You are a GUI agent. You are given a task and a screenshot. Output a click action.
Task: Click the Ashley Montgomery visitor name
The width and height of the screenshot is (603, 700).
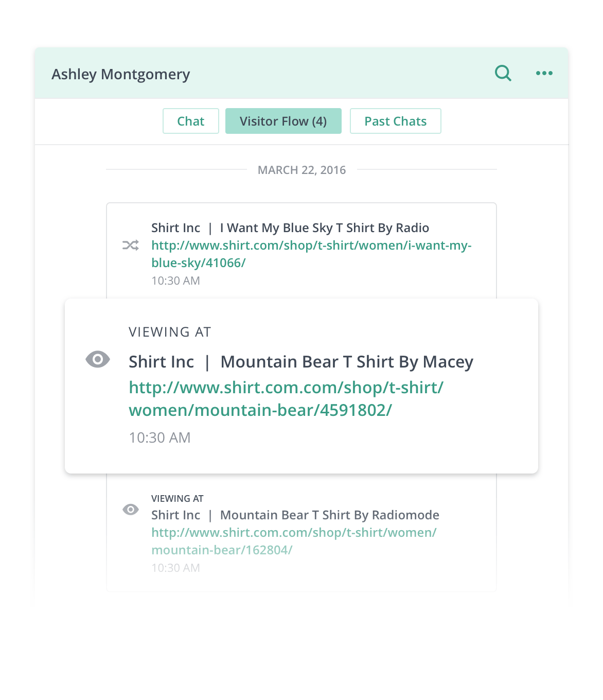coord(121,74)
